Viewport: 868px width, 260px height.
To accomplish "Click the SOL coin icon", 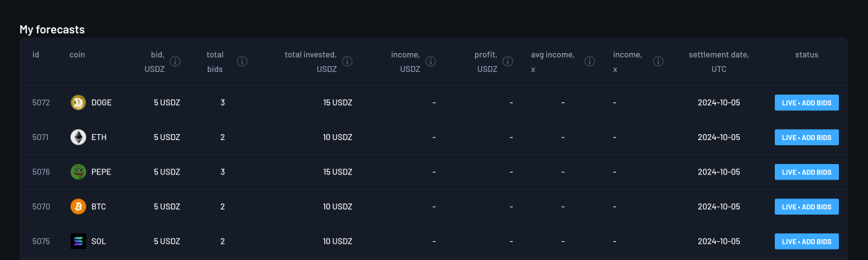I will (78, 241).
